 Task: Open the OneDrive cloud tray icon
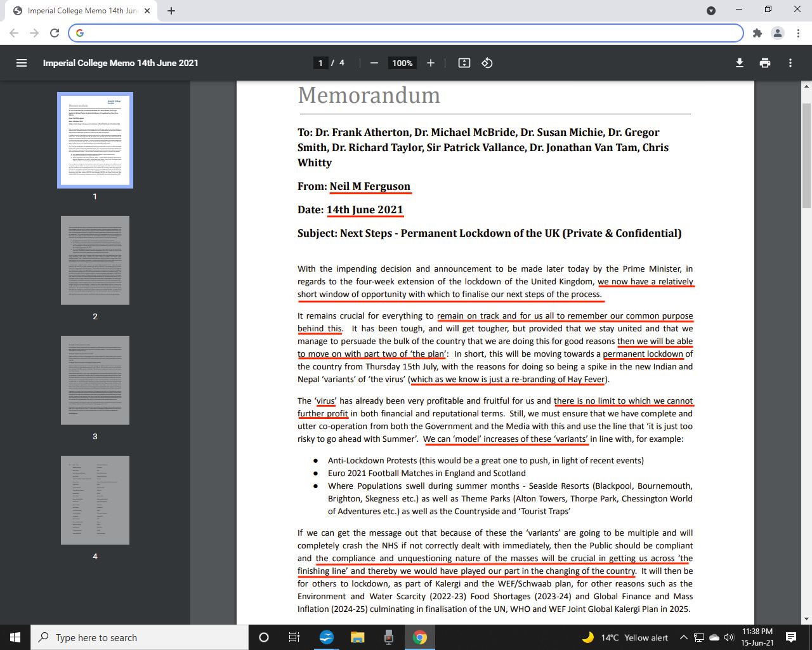tap(714, 637)
